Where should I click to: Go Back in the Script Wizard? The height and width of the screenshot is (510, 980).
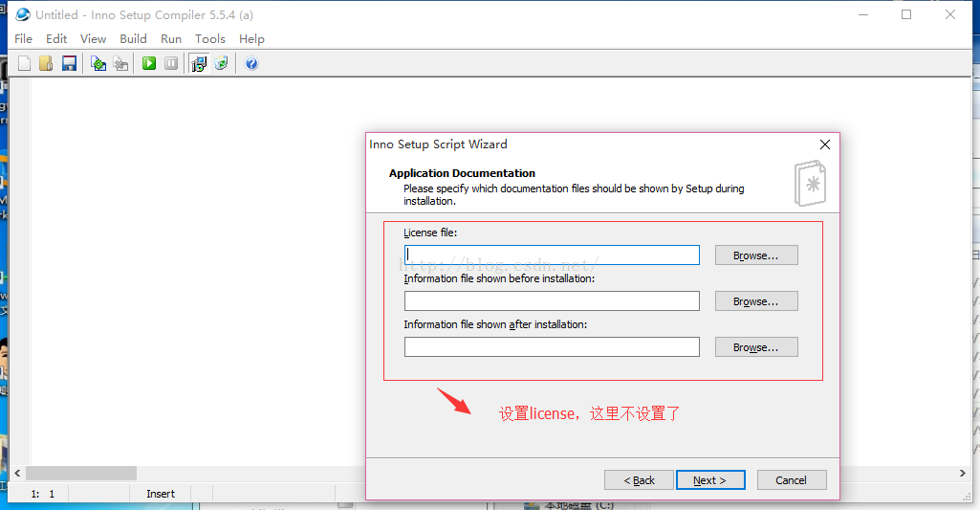pos(639,480)
